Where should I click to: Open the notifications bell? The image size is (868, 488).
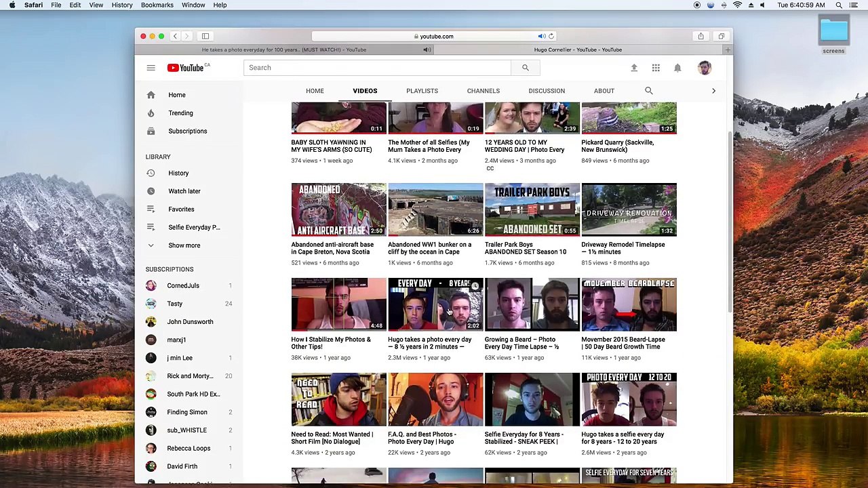pos(677,68)
